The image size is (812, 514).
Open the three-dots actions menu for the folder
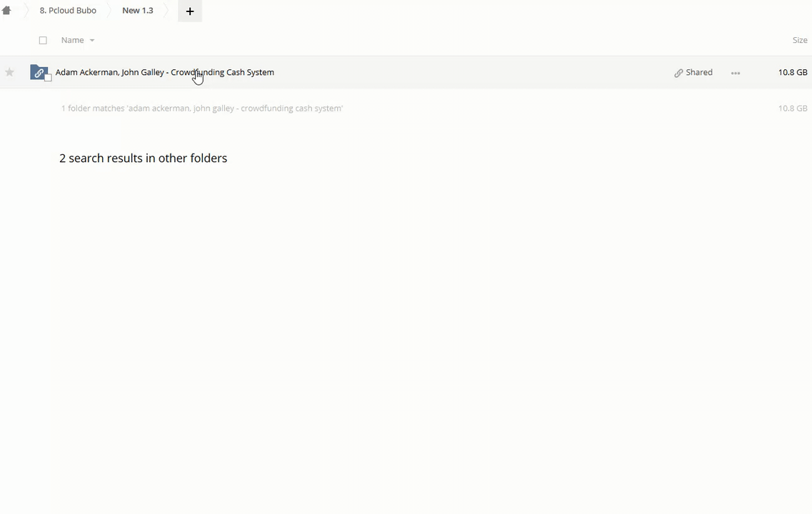click(736, 73)
